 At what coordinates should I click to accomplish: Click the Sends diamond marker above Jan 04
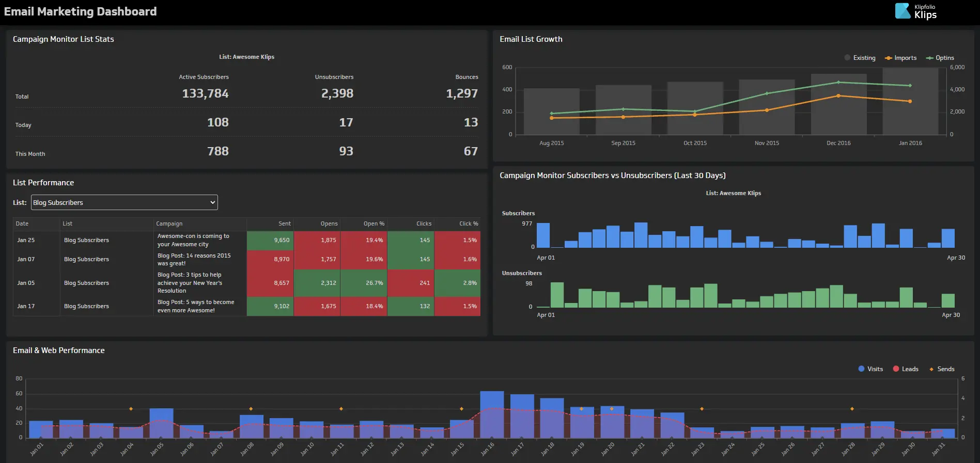point(131,409)
